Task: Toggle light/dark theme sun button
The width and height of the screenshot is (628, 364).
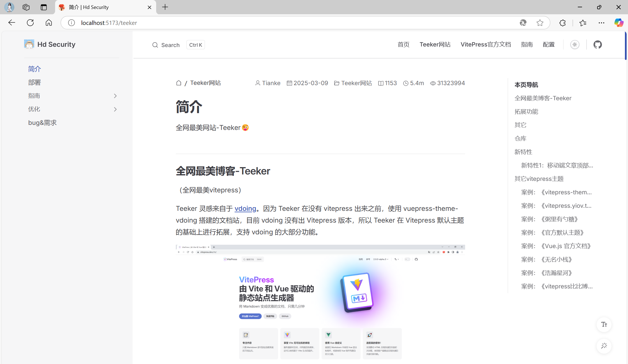Action: pos(575,45)
